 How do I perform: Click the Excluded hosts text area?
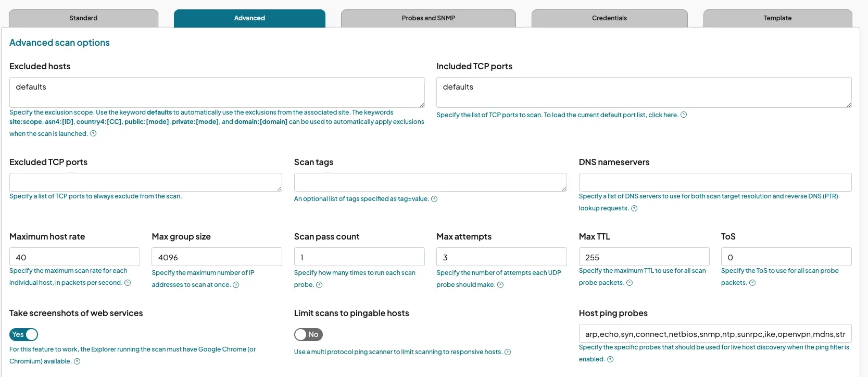point(217,92)
